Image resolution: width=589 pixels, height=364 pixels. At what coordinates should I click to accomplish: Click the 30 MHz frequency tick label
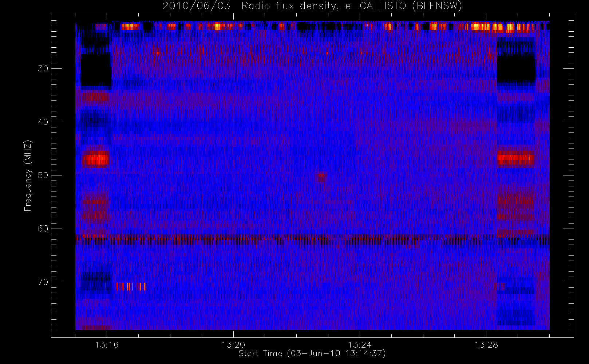coord(43,68)
